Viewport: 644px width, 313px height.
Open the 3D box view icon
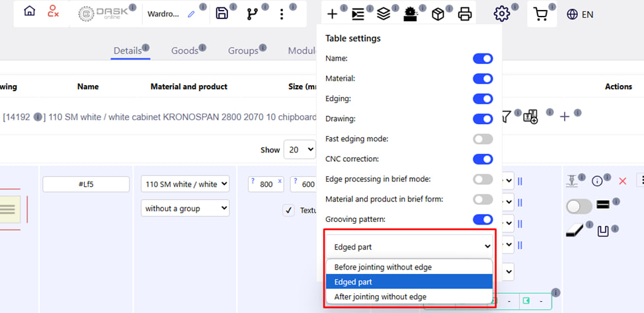click(438, 14)
